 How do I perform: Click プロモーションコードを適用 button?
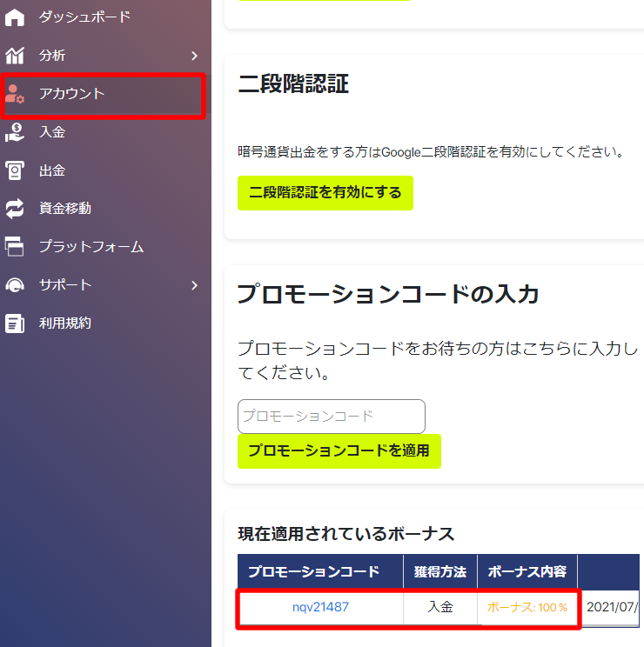pos(339,451)
